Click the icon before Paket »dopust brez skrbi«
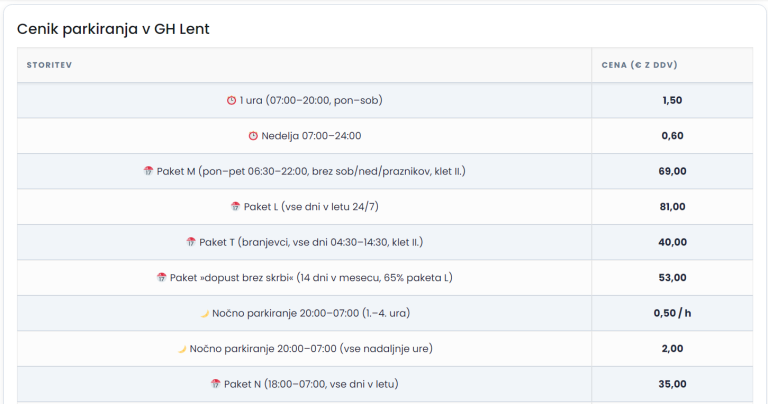This screenshot has height=404, width=768. pyautogui.click(x=161, y=277)
